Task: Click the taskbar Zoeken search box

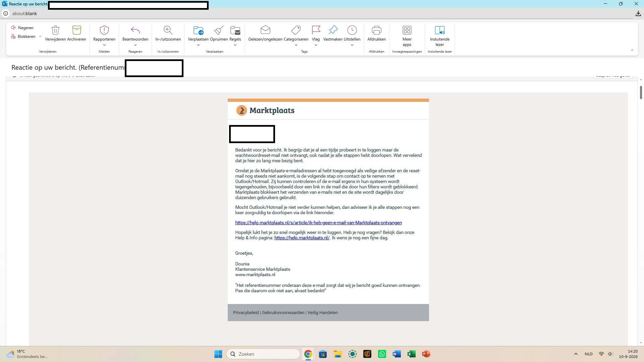Action: 263,354
